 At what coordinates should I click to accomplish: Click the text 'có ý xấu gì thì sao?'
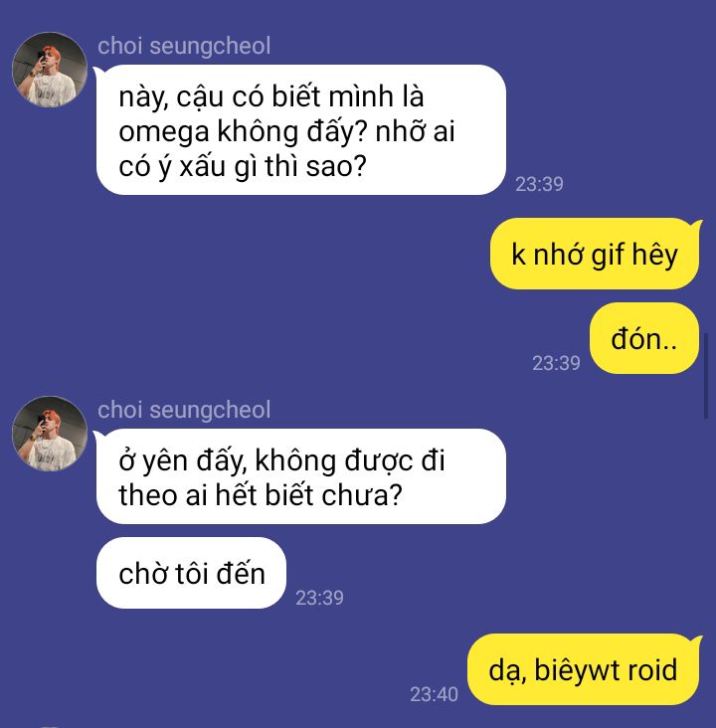[x=243, y=167]
